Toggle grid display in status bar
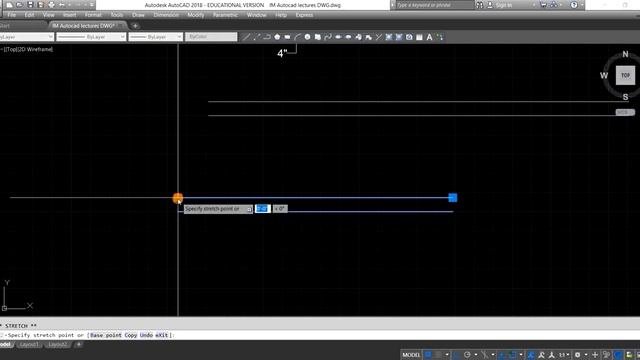Image resolution: width=640 pixels, height=360 pixels. pyautogui.click(x=428, y=355)
